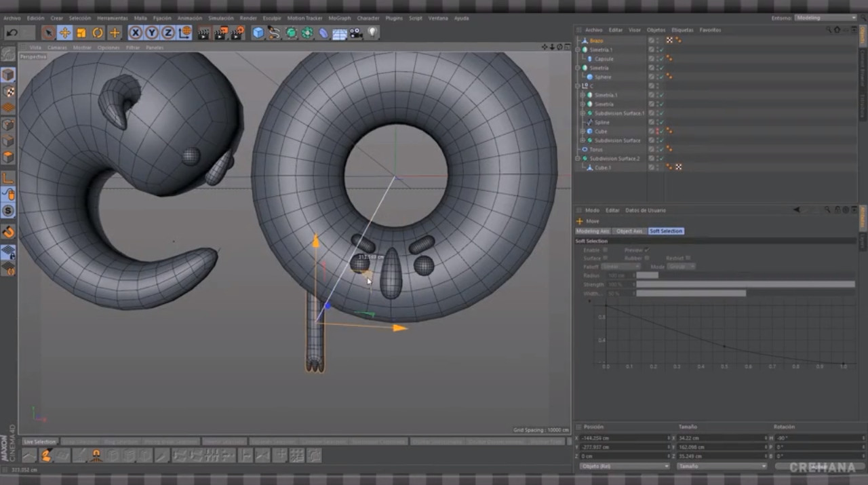Open the Malla menu
This screenshot has width=868, height=485.
(x=140, y=18)
